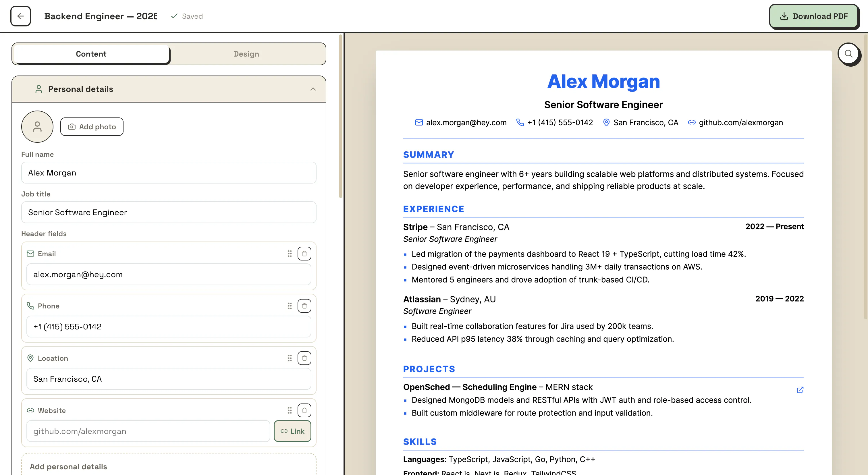Screen dimensions: 868x475
Task: Go back with the arrow button
Action: coord(21,16)
